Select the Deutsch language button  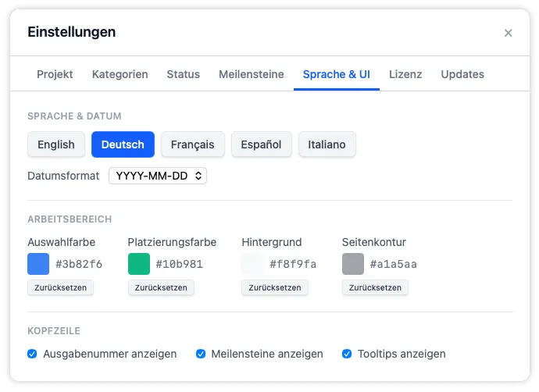[123, 144]
